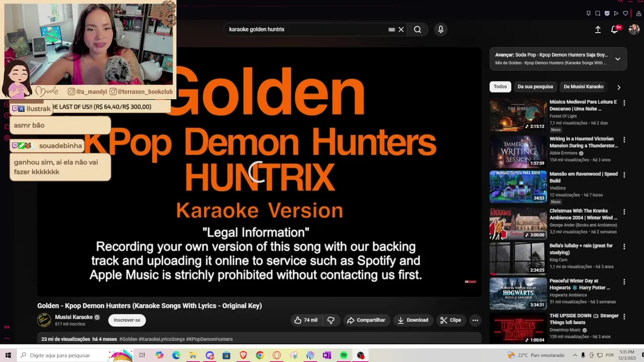Viewport: 644px width, 362px height.
Task: Open Spotify from the taskbar
Action: pyautogui.click(x=344, y=355)
